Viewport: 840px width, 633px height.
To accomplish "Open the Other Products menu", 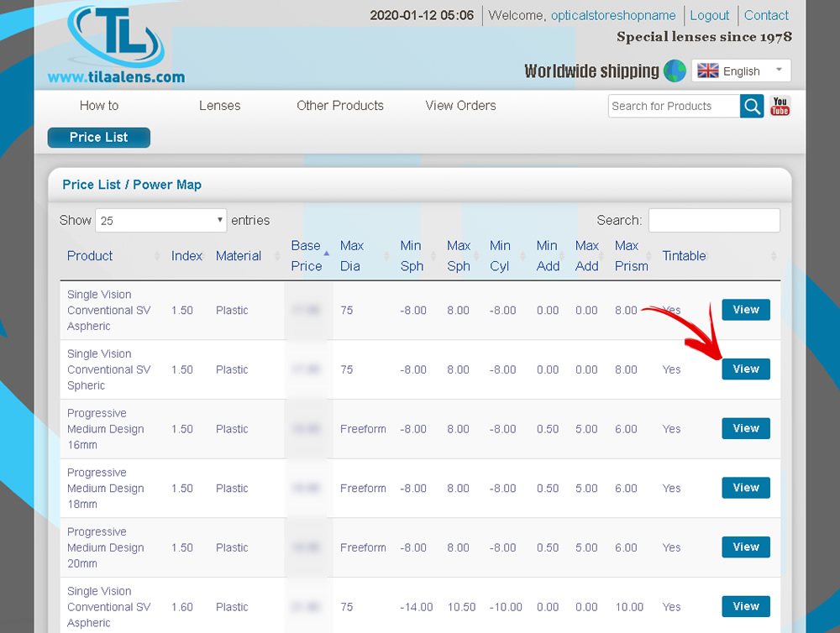I will point(340,106).
